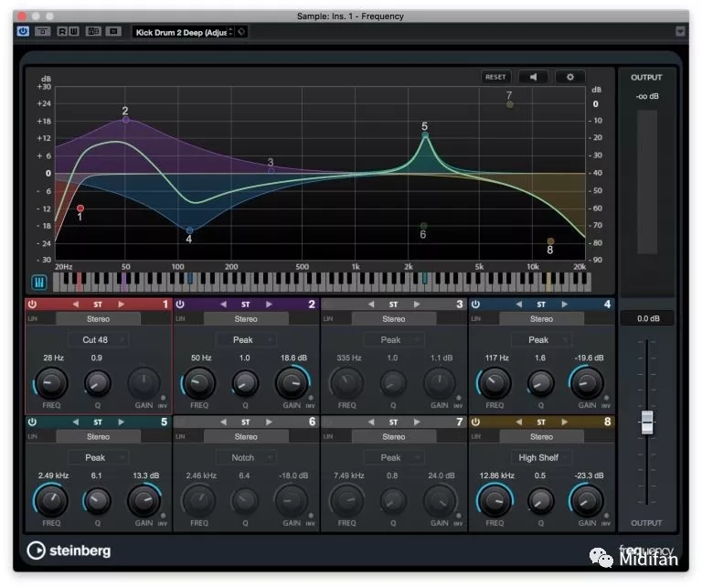Open the settings gear above EQ graph
This screenshot has height=588, width=702.
point(570,78)
